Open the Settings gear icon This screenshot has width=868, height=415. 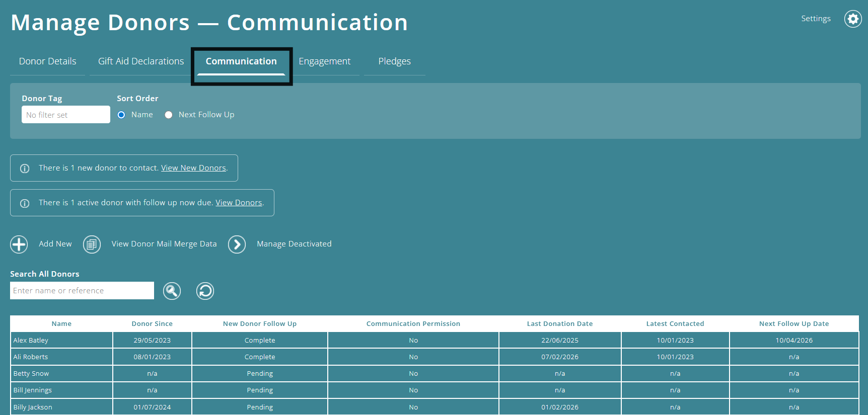[x=853, y=19]
